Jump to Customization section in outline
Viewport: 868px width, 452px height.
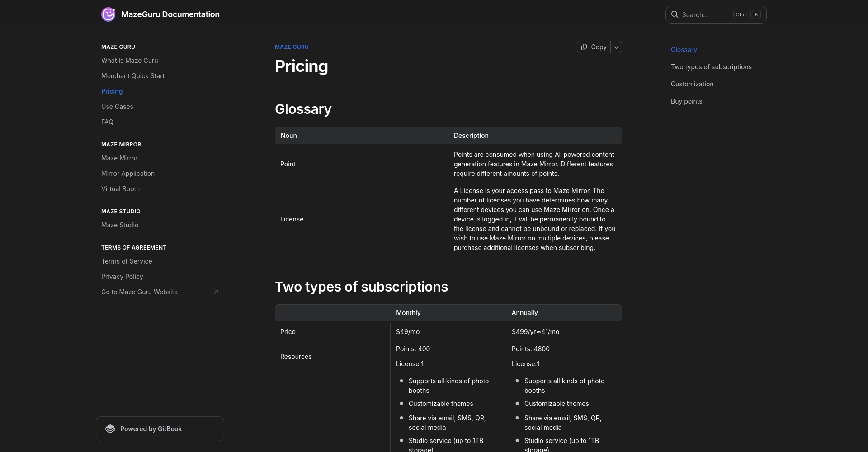[692, 84]
